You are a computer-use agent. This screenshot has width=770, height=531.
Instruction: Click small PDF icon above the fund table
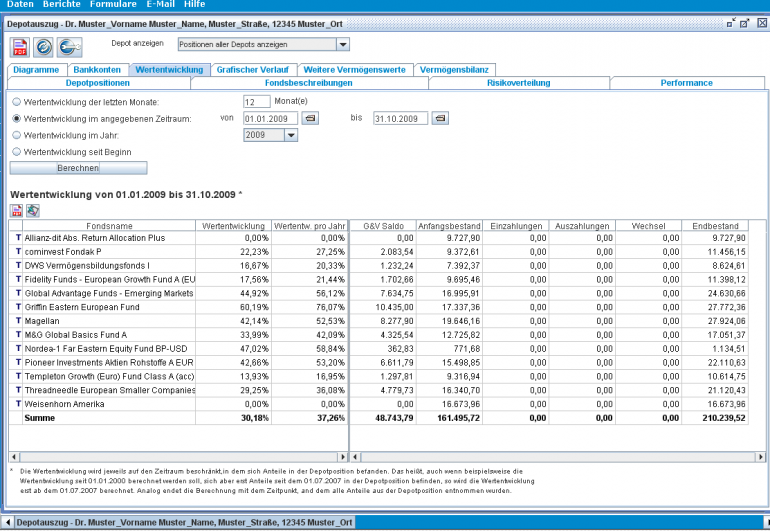pyautogui.click(x=16, y=210)
